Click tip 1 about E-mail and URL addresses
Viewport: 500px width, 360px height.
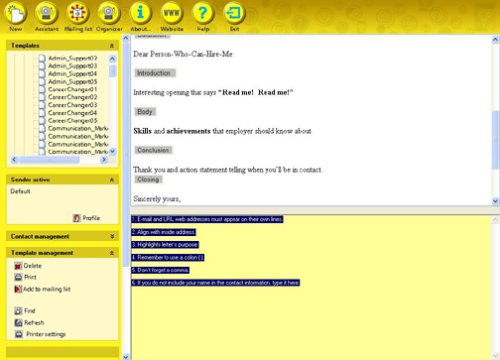[x=207, y=219]
